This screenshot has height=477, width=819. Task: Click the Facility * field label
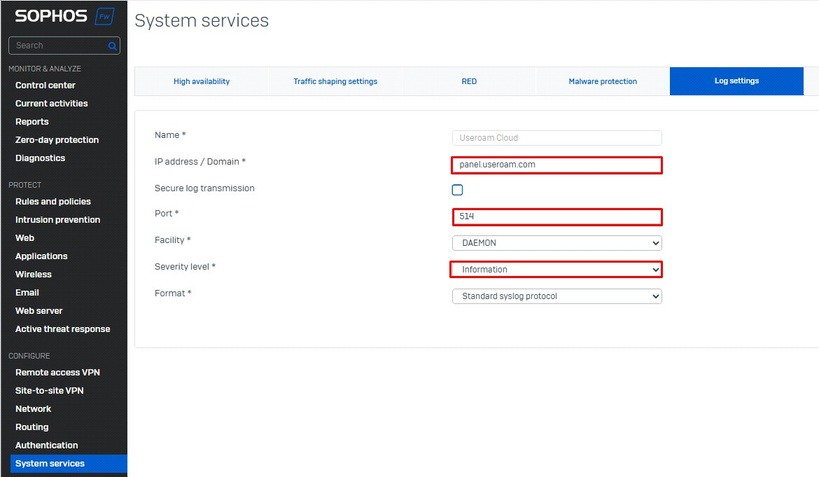(x=172, y=240)
